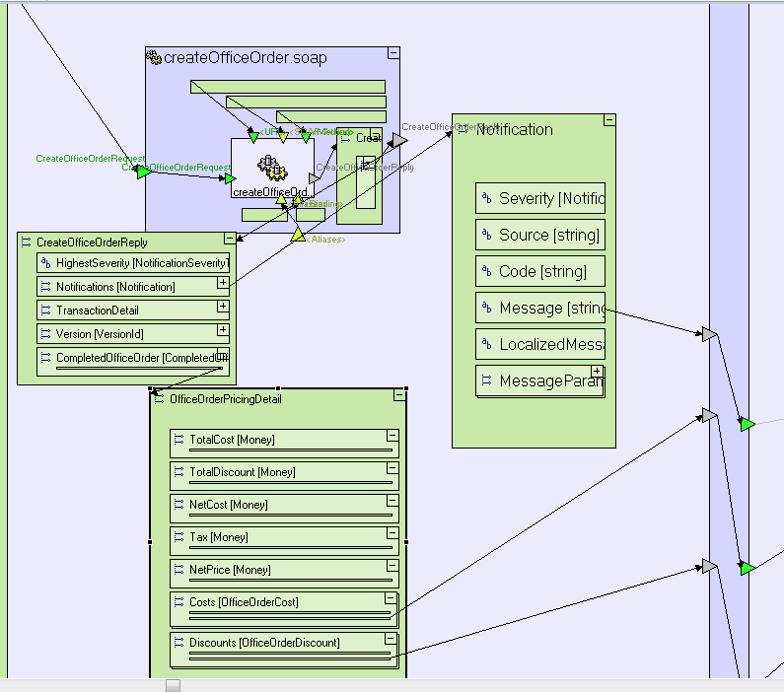Select the HighestSeverity field in CreateOfficeOrderReply
The height and width of the screenshot is (692, 784).
132,263
